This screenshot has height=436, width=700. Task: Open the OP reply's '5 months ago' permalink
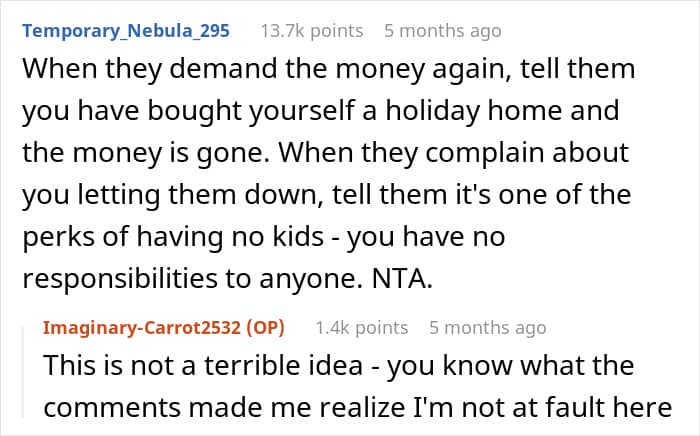(488, 328)
